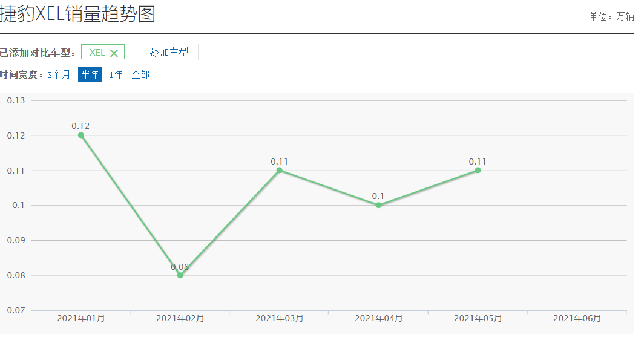This screenshot has height=352, width=644.
Task: Click the 0.08 y-axis value
Action: 16,275
